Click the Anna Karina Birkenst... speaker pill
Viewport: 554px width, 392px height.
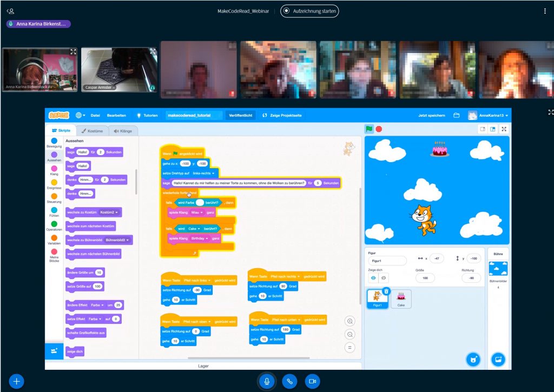(38, 24)
